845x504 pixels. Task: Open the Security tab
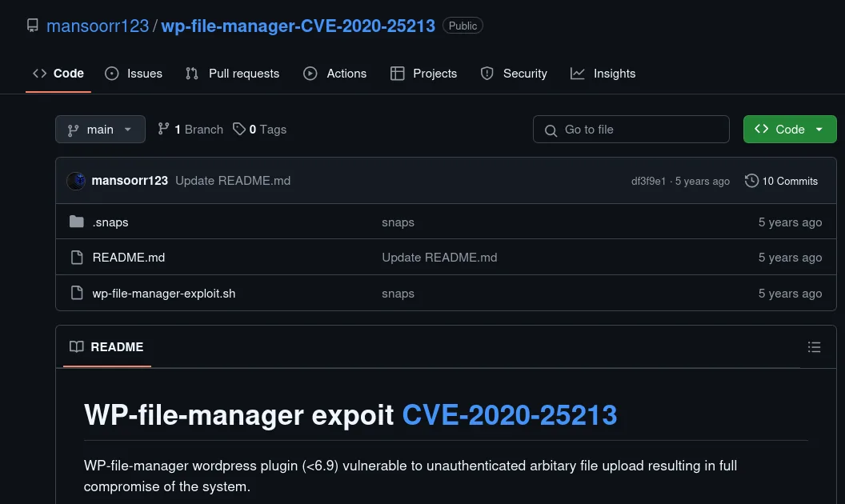pos(514,74)
